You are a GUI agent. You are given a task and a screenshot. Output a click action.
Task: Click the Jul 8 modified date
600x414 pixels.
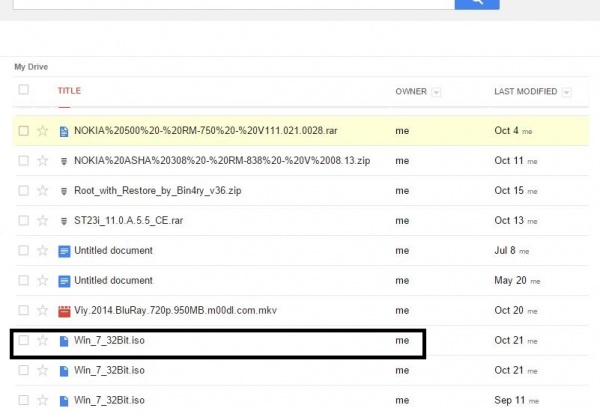pos(505,251)
